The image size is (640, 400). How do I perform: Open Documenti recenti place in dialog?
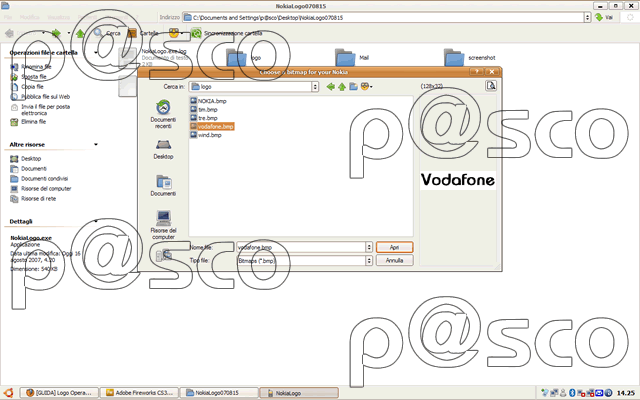coord(163,114)
